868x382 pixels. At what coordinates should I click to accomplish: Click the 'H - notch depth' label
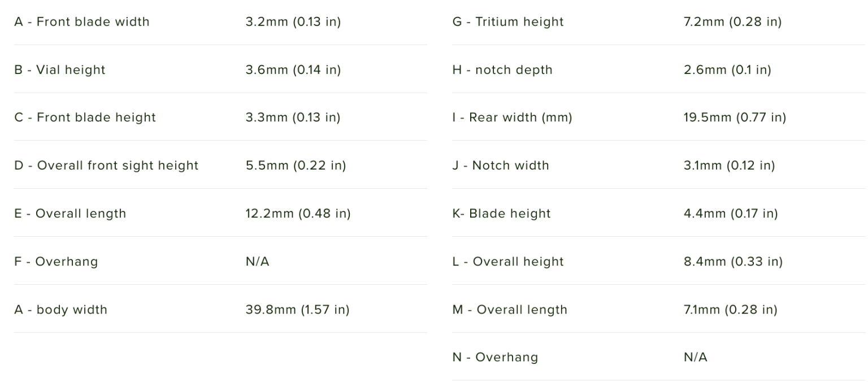502,70
